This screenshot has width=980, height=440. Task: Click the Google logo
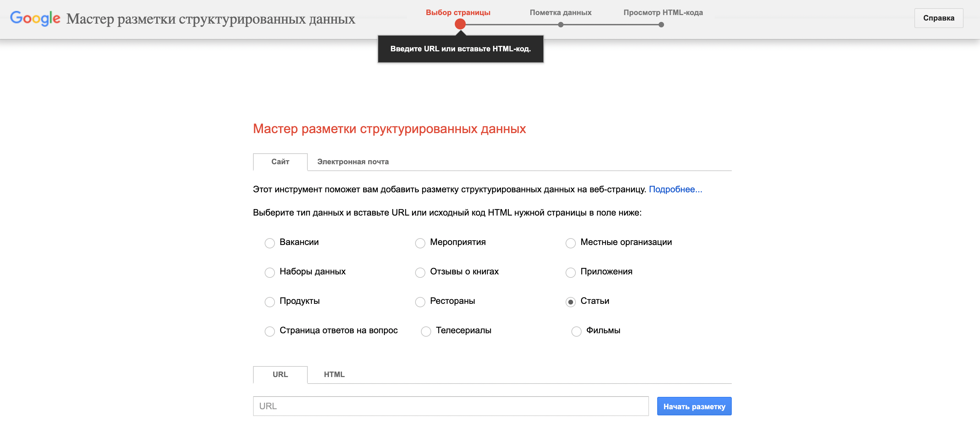click(35, 18)
